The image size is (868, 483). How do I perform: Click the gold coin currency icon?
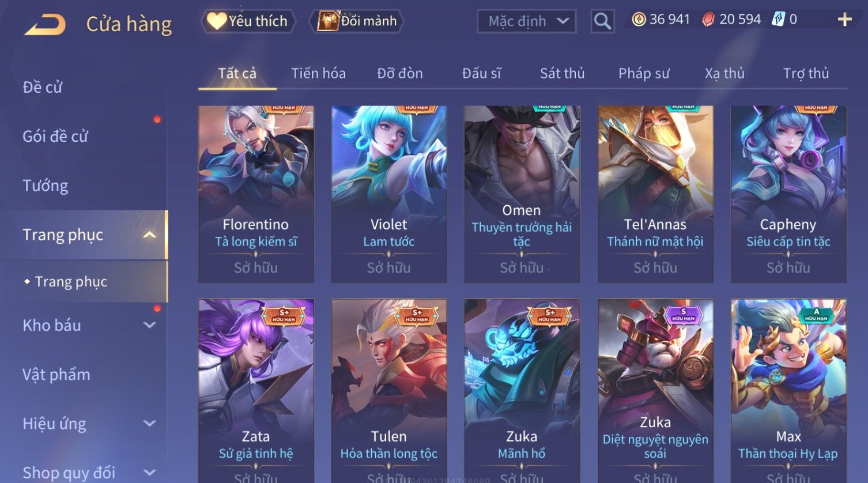(x=639, y=20)
